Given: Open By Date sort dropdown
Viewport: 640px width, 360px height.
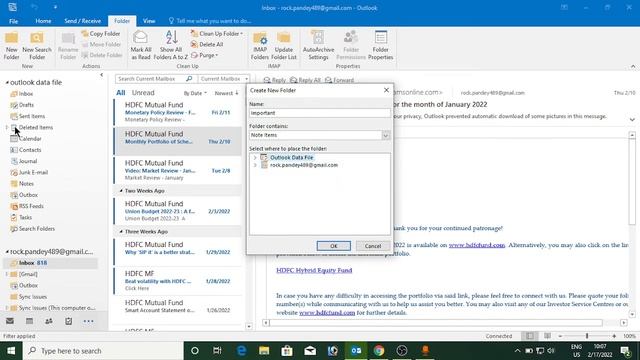Looking at the screenshot, I should pyautogui.click(x=195, y=93).
